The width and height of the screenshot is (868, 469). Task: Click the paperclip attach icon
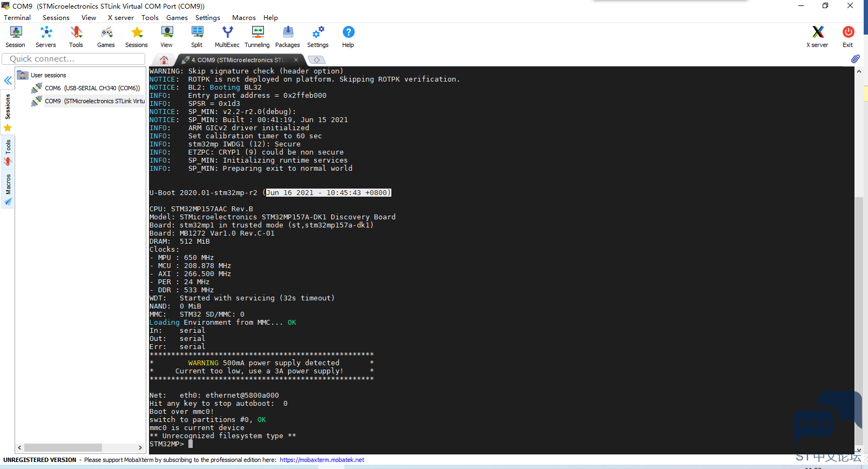click(856, 59)
